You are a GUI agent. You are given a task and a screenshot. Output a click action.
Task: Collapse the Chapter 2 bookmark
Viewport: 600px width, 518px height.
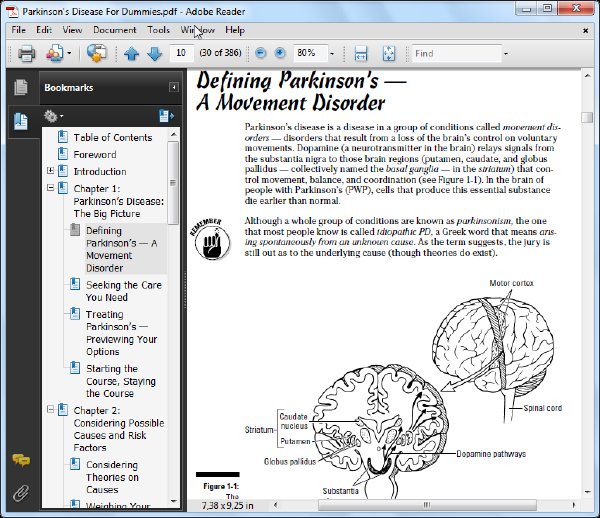[50, 409]
